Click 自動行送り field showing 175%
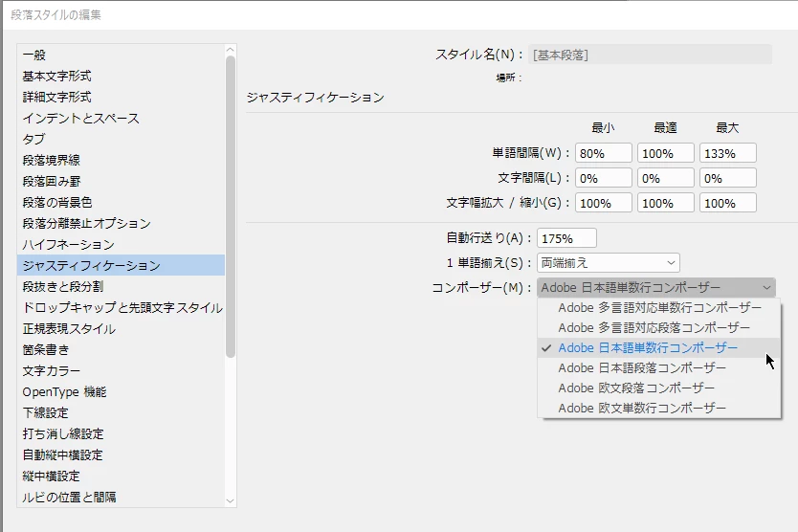 click(x=566, y=238)
